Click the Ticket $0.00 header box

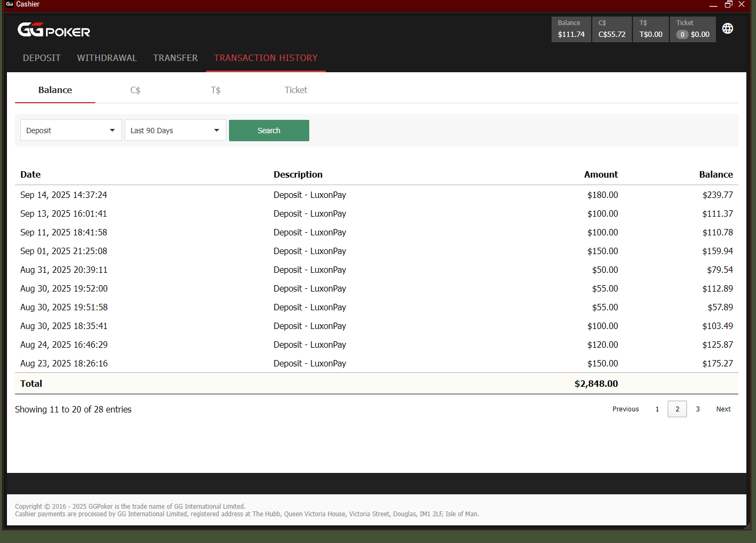pos(693,29)
